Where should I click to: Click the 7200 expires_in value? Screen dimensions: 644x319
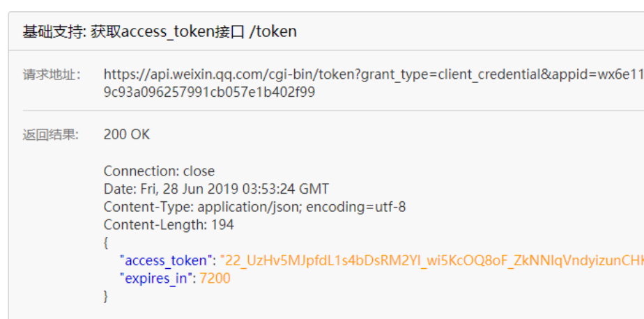point(215,279)
